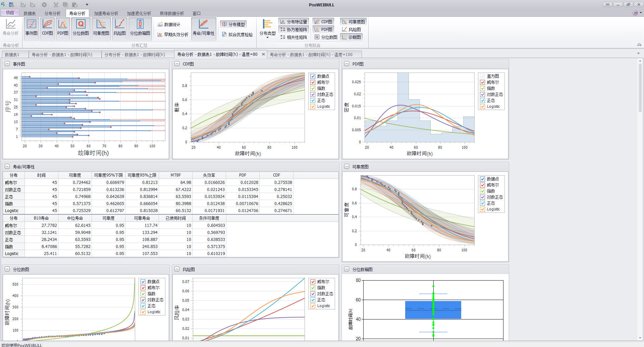
Task: Click small 可靠度图 in 分布拟合 group
Action: point(353,22)
